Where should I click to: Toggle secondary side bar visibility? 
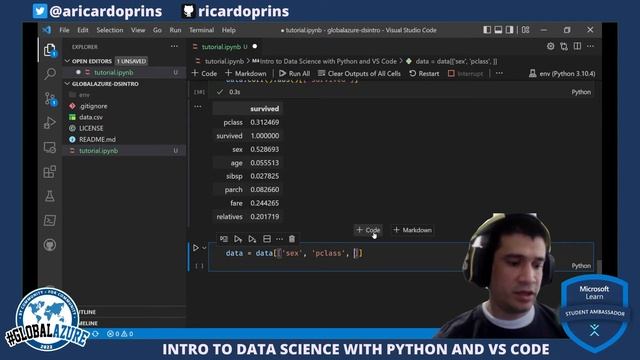(x=510, y=30)
